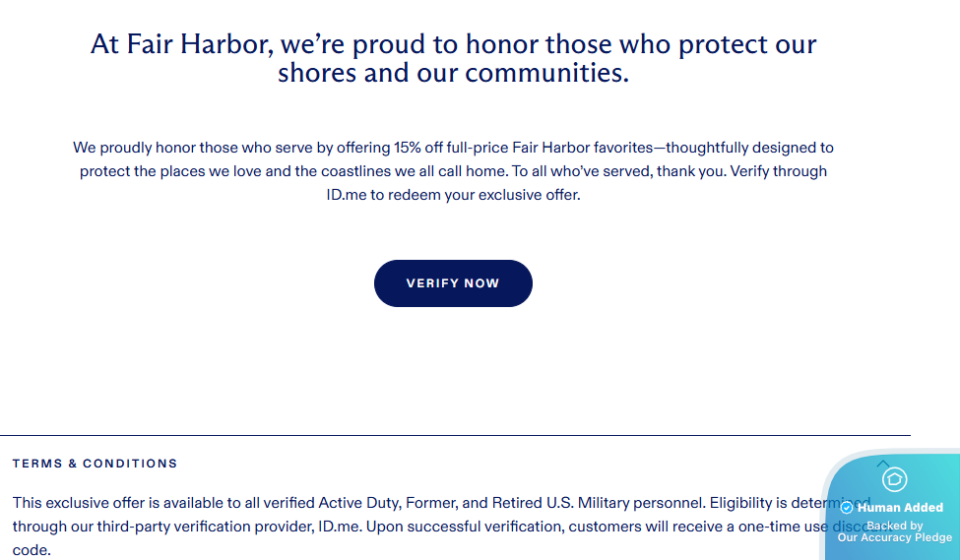Click the VERIFY NOW button
The width and height of the screenshot is (960, 560).
[453, 283]
